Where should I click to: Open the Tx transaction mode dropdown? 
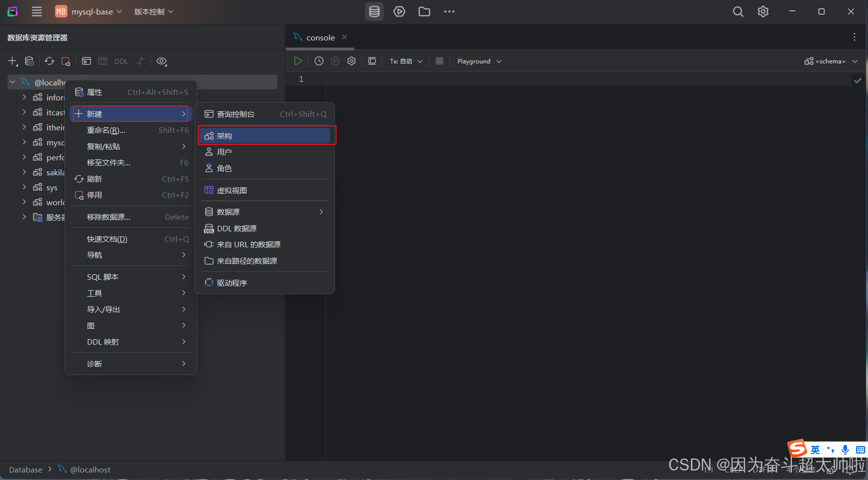click(x=406, y=61)
